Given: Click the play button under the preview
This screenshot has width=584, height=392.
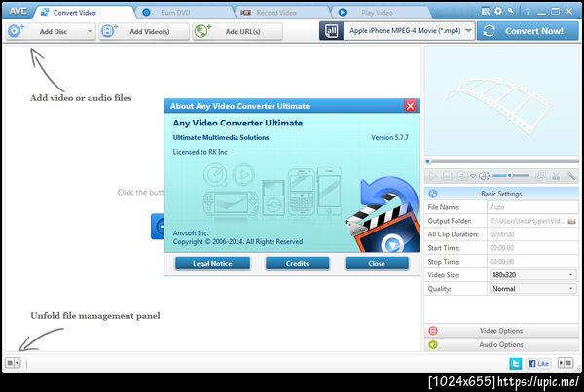Looking at the screenshot, I should pyautogui.click(x=433, y=176).
